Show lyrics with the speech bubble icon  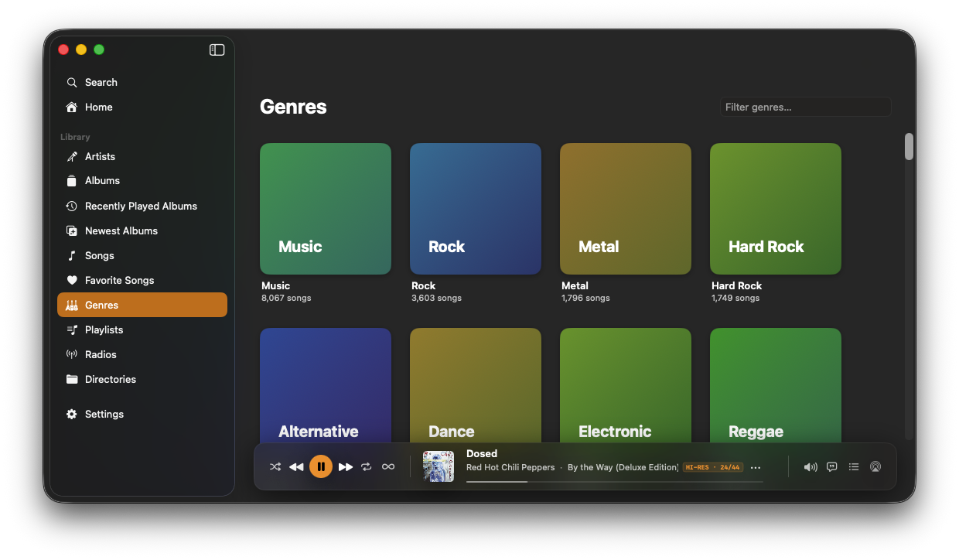pyautogui.click(x=831, y=466)
